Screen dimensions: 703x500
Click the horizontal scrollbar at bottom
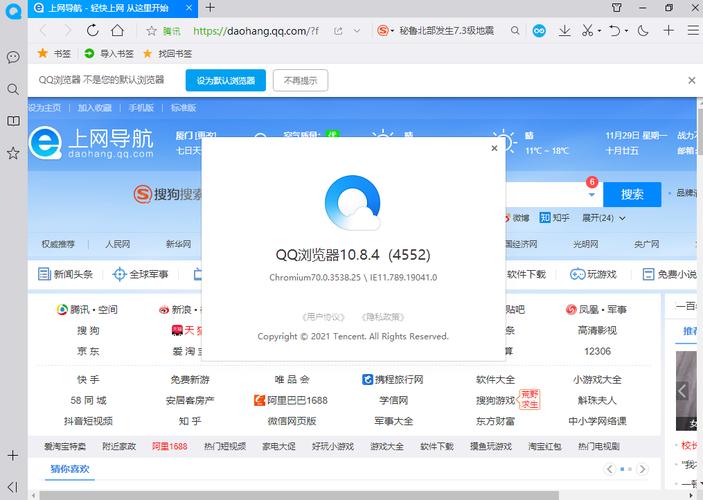[299, 495]
